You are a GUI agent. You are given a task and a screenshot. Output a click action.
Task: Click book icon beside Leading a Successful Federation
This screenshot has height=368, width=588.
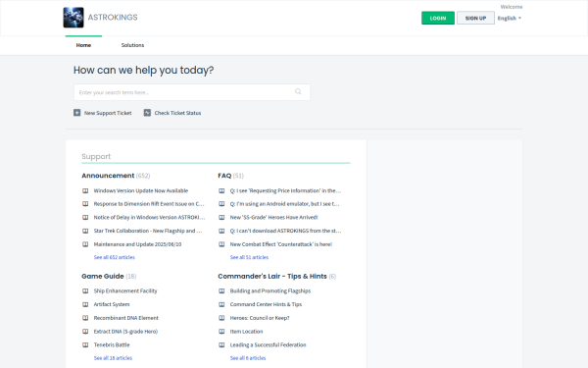click(x=221, y=345)
